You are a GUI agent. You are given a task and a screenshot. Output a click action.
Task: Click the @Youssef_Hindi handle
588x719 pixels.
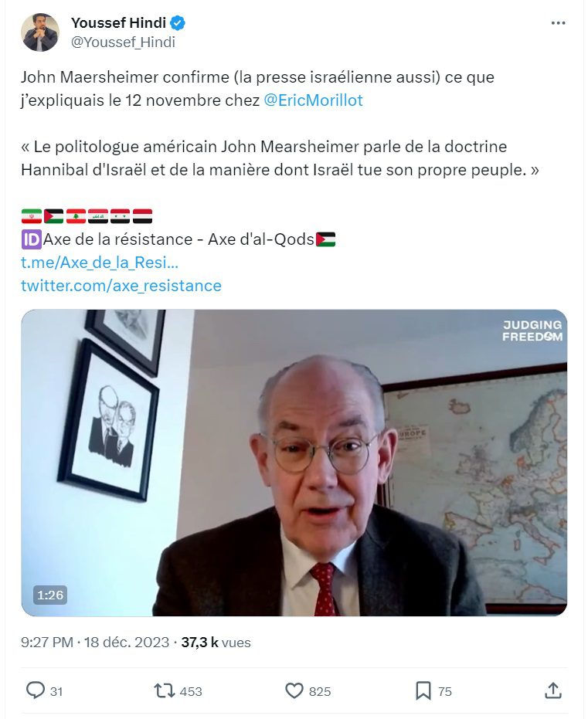[x=123, y=42]
